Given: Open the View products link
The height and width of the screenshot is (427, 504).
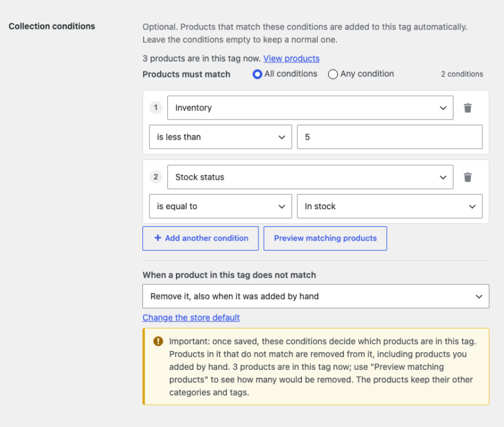Looking at the screenshot, I should point(291,58).
